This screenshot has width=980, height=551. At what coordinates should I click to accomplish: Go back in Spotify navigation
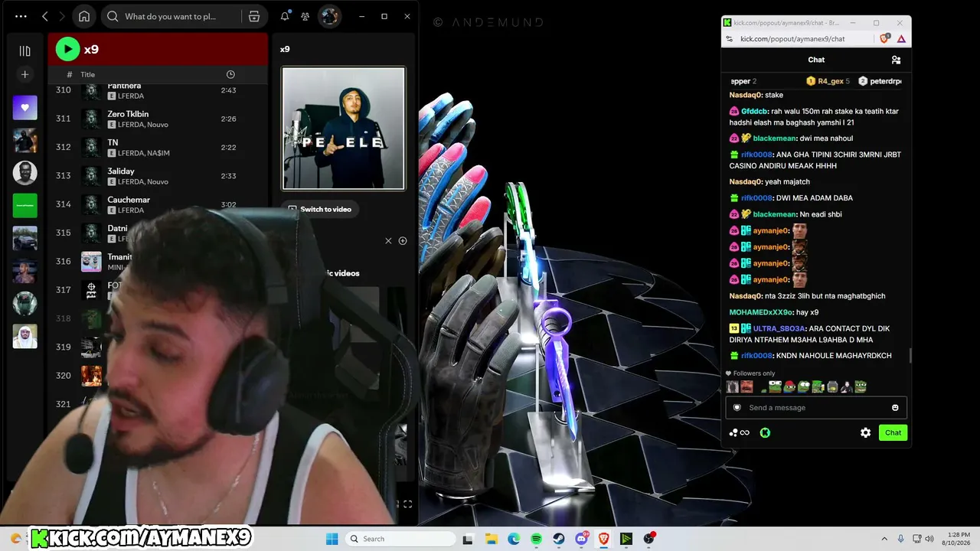(45, 16)
